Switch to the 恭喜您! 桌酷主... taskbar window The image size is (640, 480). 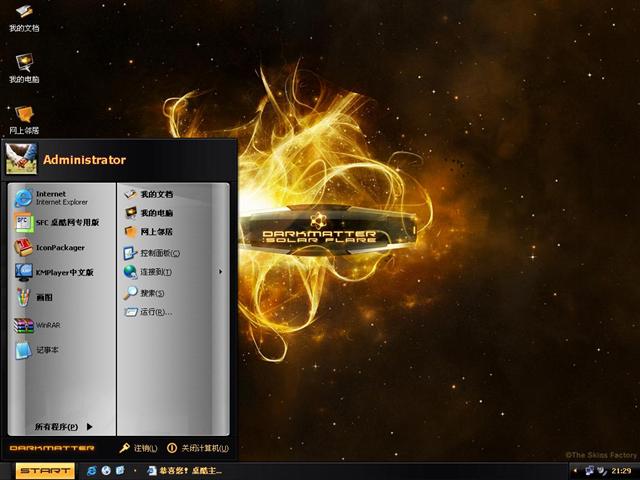[184, 471]
